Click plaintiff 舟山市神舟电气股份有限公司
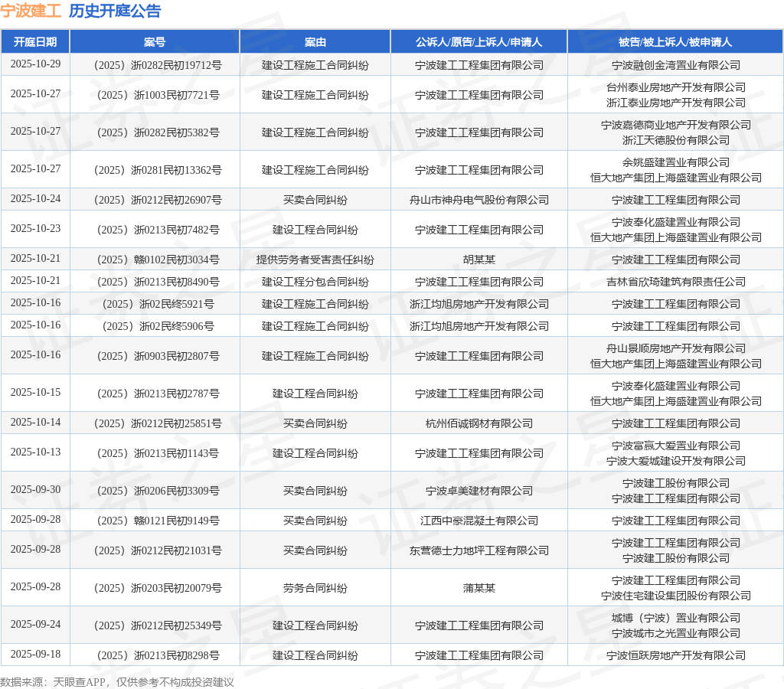784x689 pixels. coord(479,200)
